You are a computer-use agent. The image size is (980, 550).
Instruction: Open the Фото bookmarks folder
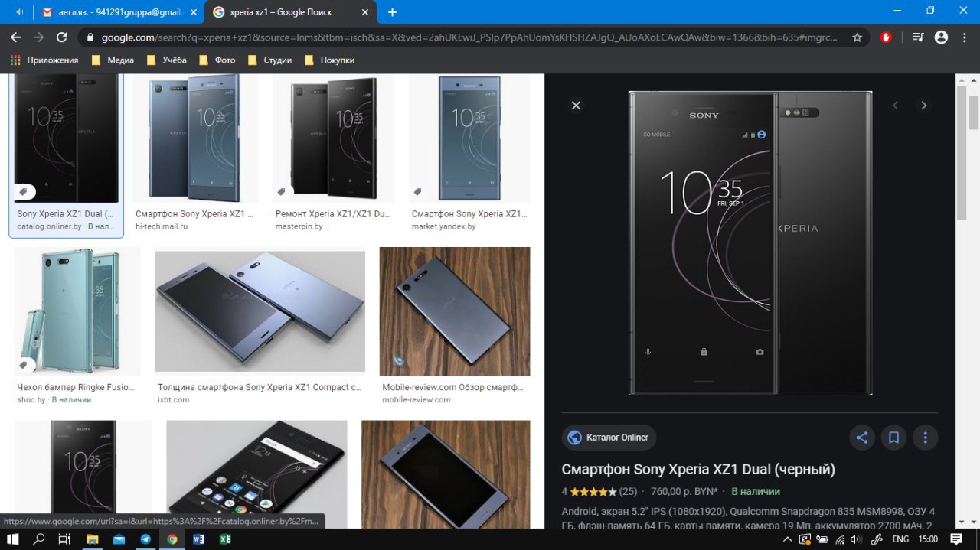coord(217,60)
